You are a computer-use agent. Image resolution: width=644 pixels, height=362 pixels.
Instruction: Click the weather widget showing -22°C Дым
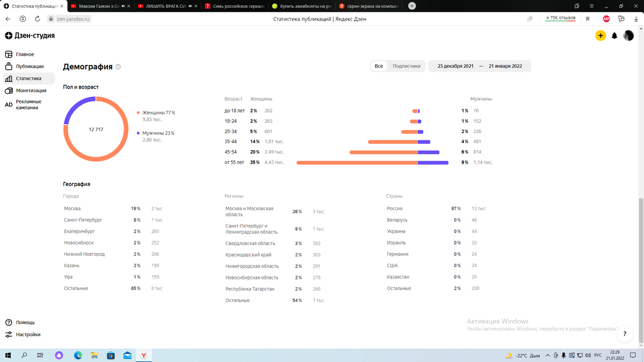point(523,356)
